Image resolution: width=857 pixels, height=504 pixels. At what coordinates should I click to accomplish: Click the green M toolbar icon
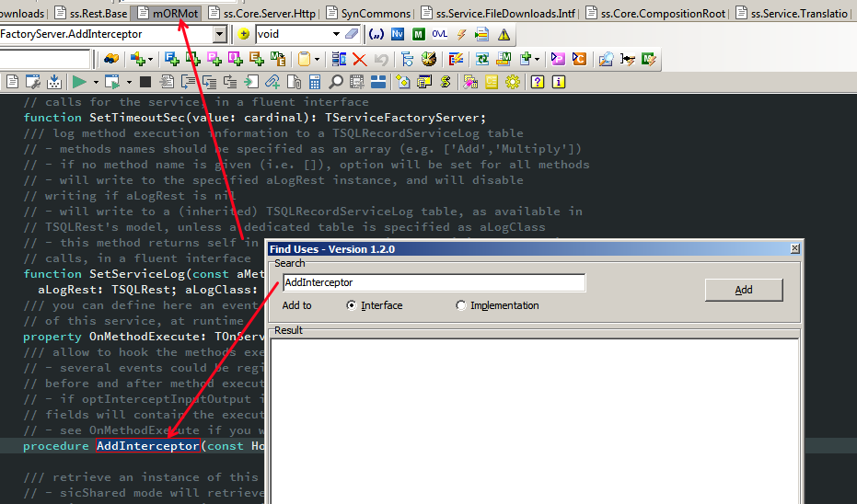(418, 34)
